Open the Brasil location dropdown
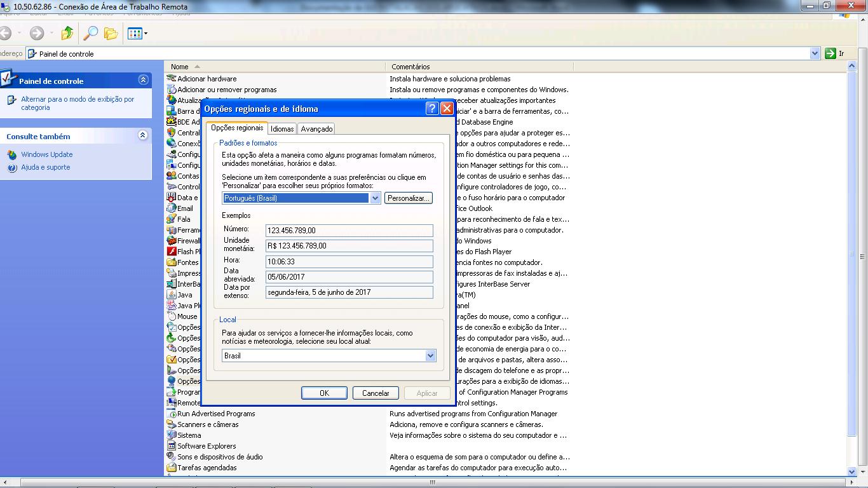Screen dimensions: 868x488 (430, 356)
